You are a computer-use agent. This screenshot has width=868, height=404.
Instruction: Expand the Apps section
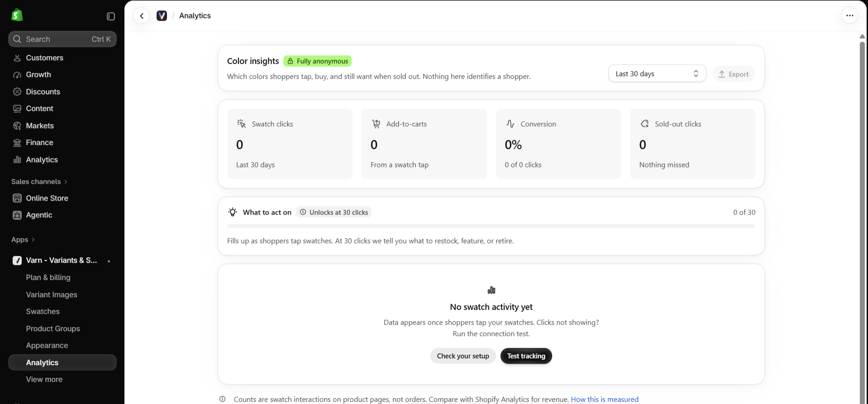tap(23, 240)
